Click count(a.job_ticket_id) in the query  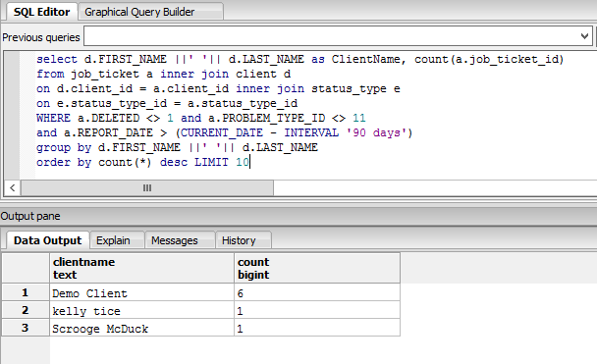coord(489,59)
